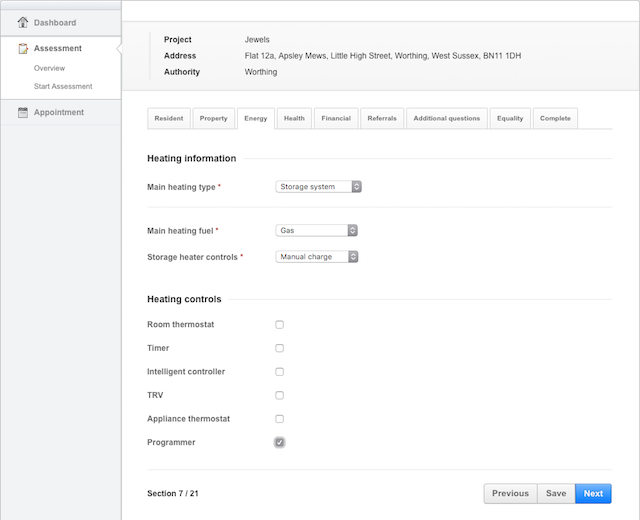The height and width of the screenshot is (520, 640).
Task: Go back with the Previous button
Action: tap(510, 493)
